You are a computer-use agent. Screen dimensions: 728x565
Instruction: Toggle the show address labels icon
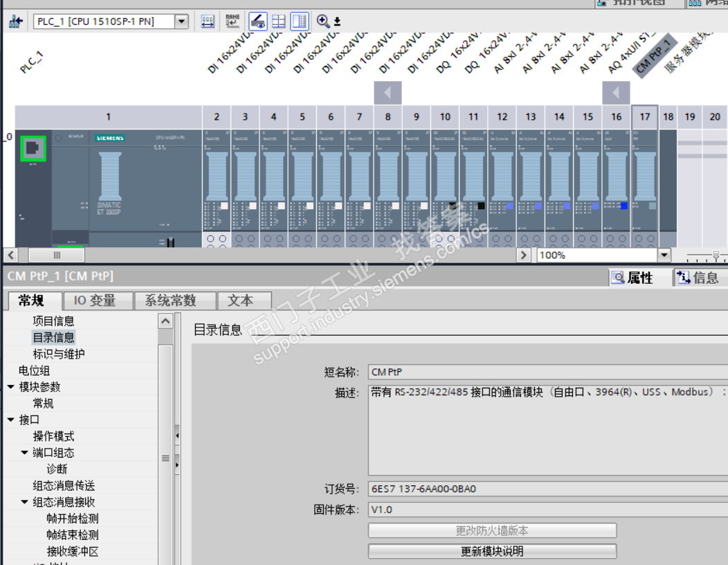tap(232, 21)
